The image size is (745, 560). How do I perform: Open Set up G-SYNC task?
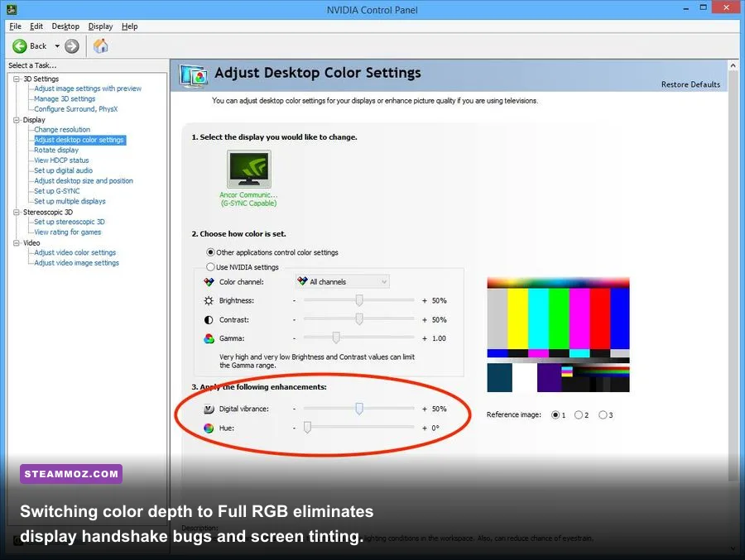[x=57, y=191]
